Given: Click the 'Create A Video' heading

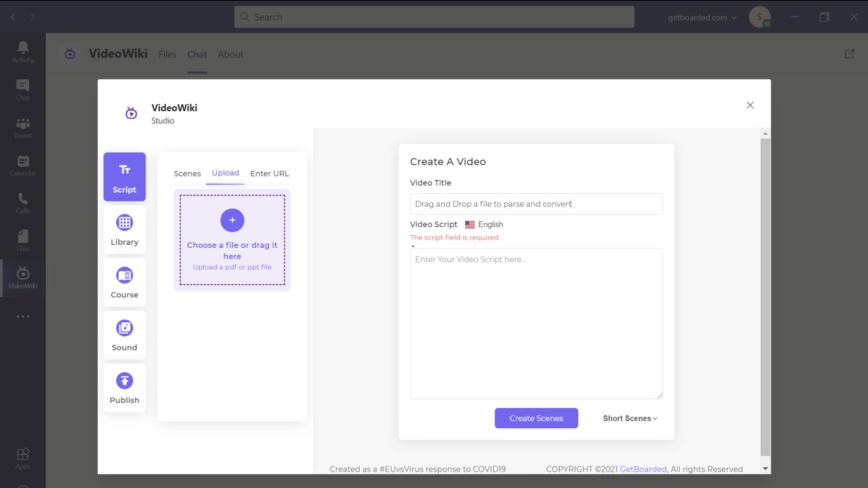Looking at the screenshot, I should click(x=448, y=161).
